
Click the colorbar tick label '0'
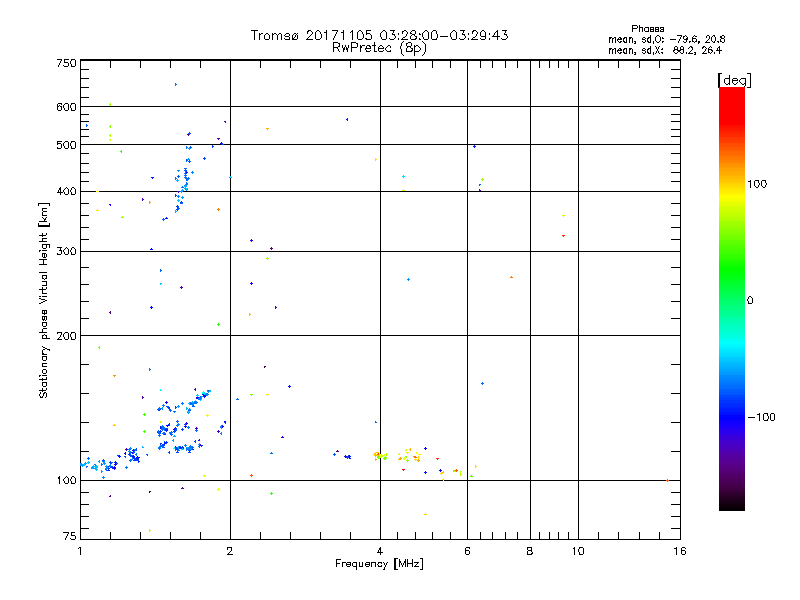coord(749,301)
